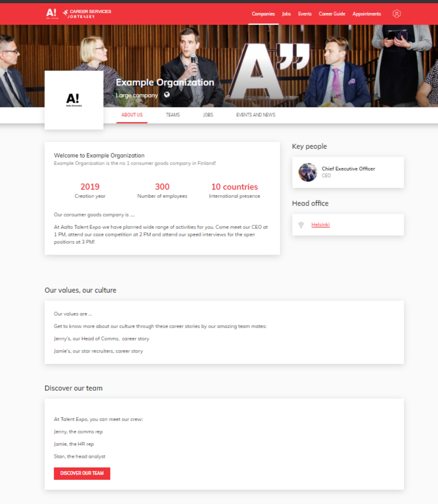Image resolution: width=438 pixels, height=504 pixels.
Task: Click the location pin icon beside Helsinki
Action: click(301, 225)
